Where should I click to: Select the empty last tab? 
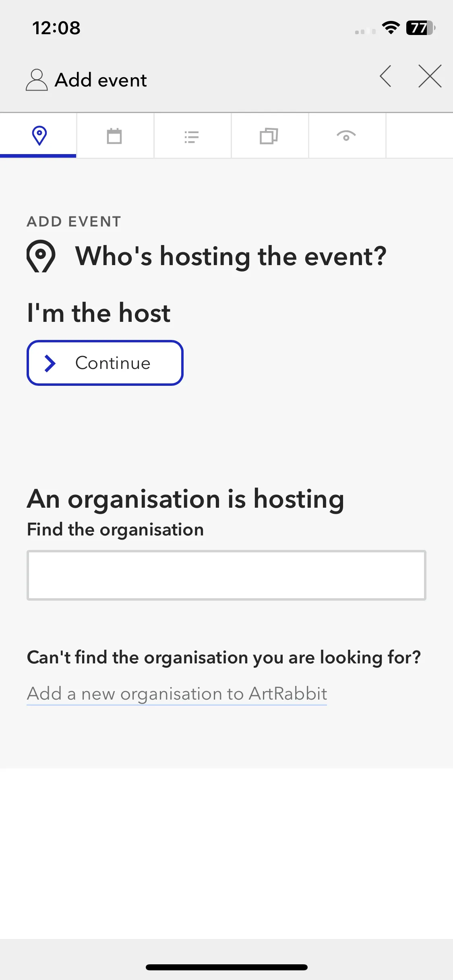tap(420, 136)
